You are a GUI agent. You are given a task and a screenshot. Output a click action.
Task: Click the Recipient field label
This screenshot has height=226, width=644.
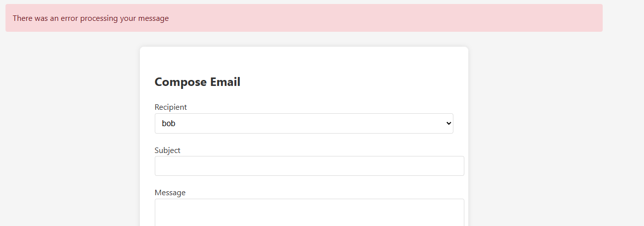[x=171, y=107]
